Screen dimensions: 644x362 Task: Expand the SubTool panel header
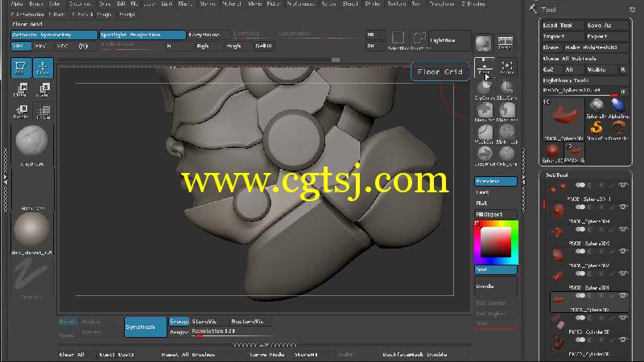556,175
